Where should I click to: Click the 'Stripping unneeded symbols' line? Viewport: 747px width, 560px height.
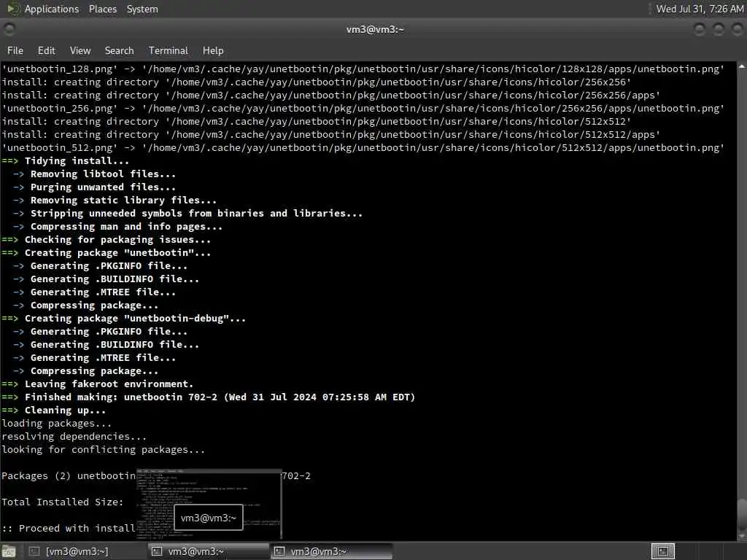point(187,214)
